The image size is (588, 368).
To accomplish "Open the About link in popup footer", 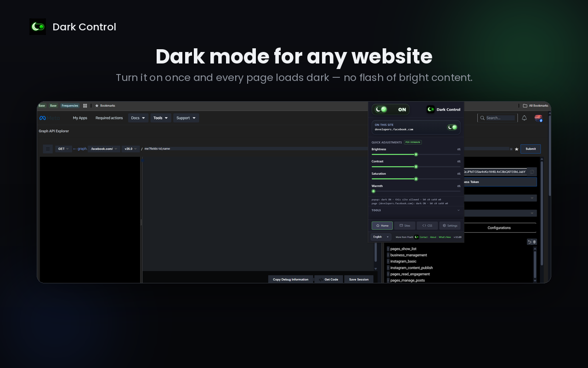I will pos(433,237).
